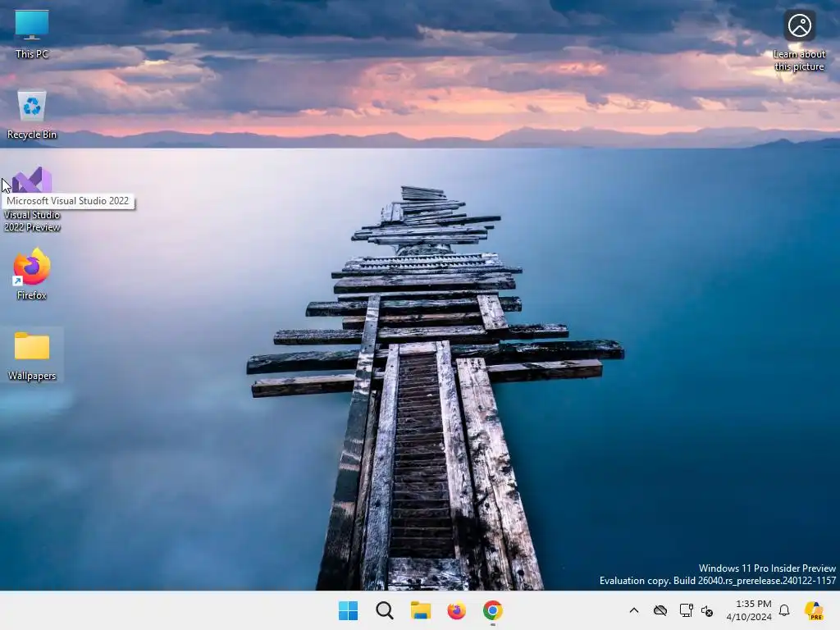Open File Explorer from the taskbar
Screen dimensions: 840x630
click(421, 610)
